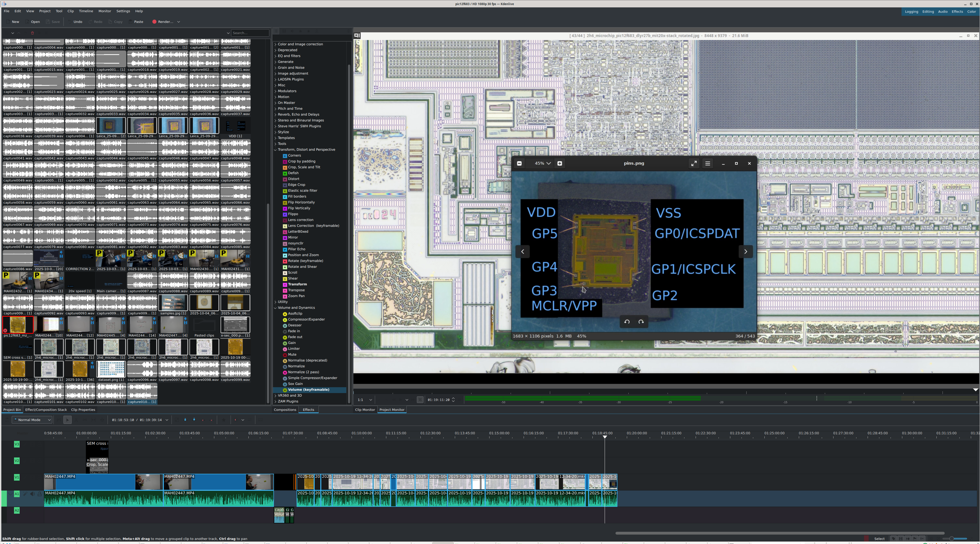Open the Timeline menu
This screenshot has width=980, height=544.
coord(86,11)
